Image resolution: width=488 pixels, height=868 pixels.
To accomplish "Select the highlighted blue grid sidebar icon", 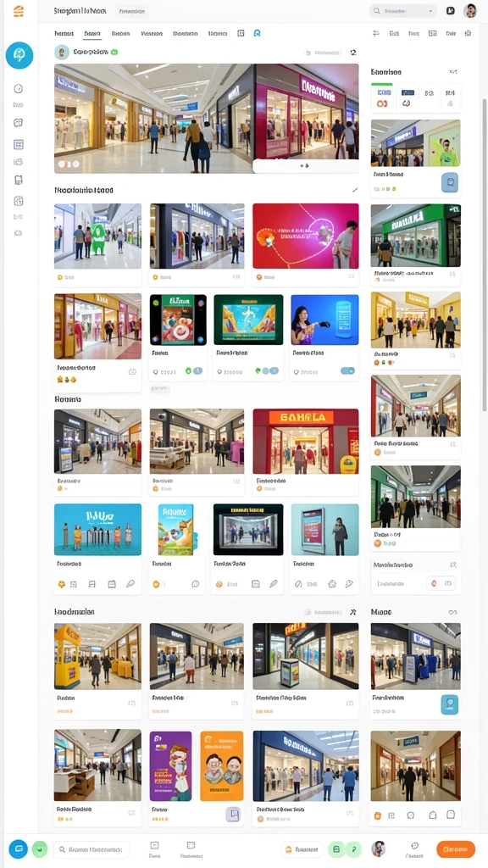I will (19, 144).
